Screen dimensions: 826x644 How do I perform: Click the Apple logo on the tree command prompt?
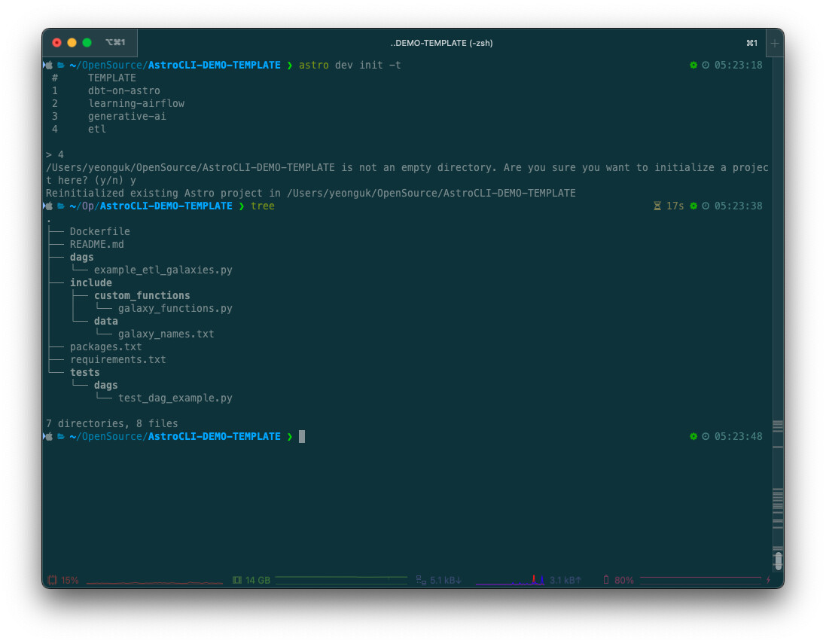coord(48,206)
